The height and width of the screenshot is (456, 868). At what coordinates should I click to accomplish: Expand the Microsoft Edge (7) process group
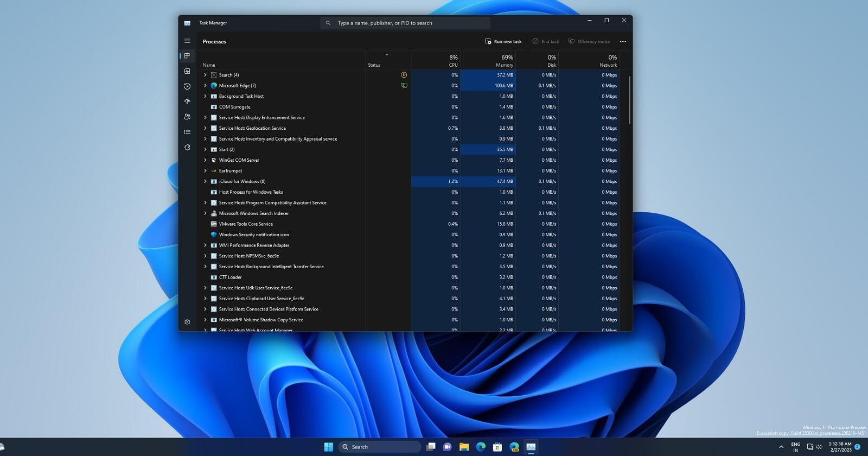pos(205,86)
